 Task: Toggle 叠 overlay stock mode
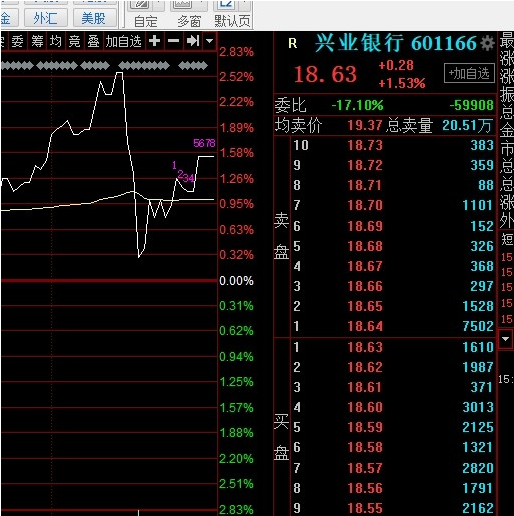(93, 42)
